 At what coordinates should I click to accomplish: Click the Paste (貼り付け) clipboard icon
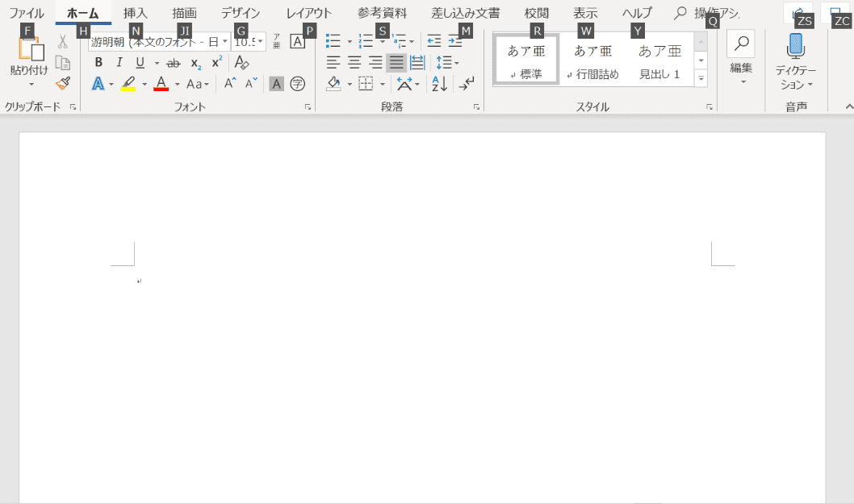(31, 49)
